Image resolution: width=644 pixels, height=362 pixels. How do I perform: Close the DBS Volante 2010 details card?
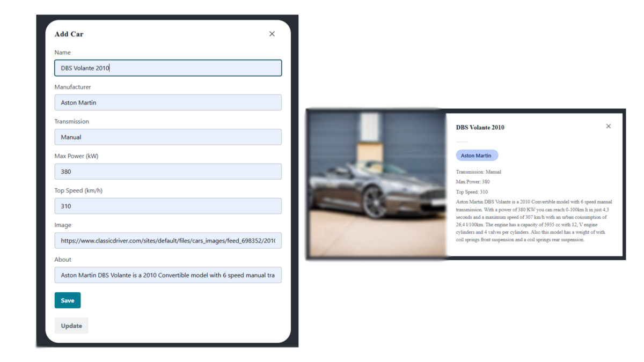609,127
